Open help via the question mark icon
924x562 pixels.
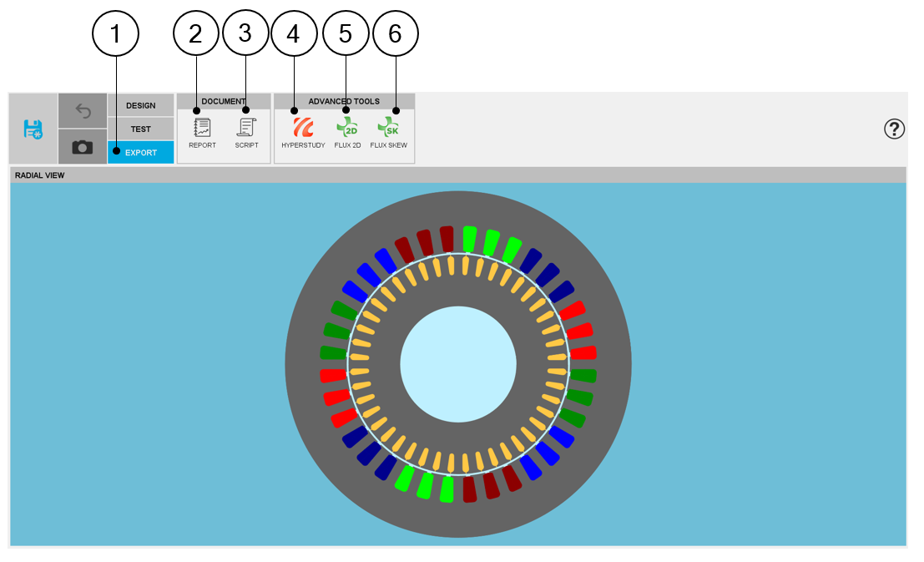tap(894, 129)
